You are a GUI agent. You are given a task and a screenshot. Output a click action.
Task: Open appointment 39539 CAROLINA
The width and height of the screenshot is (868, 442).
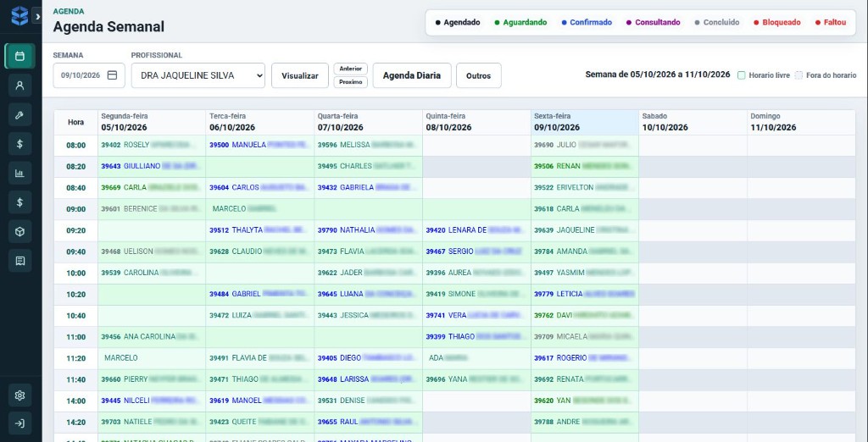click(152, 273)
